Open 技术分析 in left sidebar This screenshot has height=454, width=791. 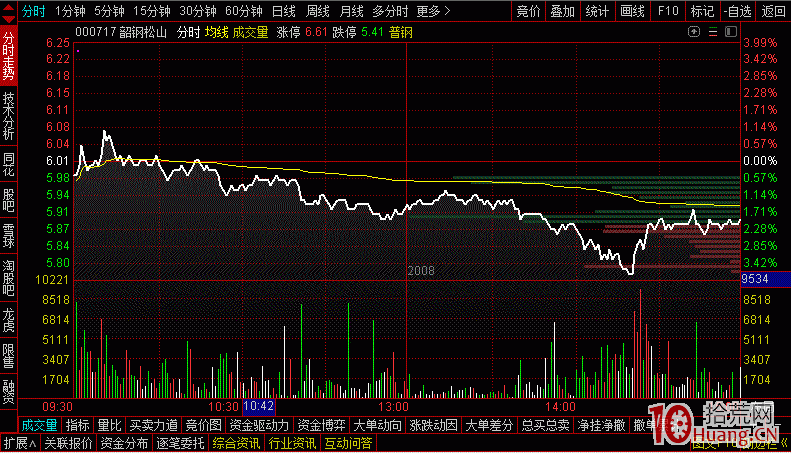(x=9, y=116)
